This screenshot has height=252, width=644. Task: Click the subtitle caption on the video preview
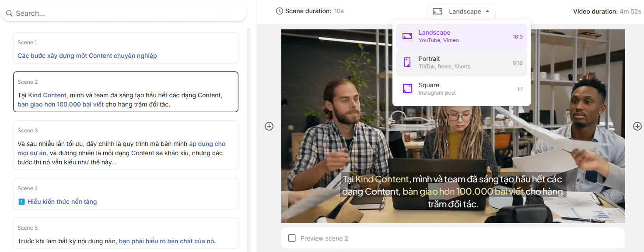452,192
